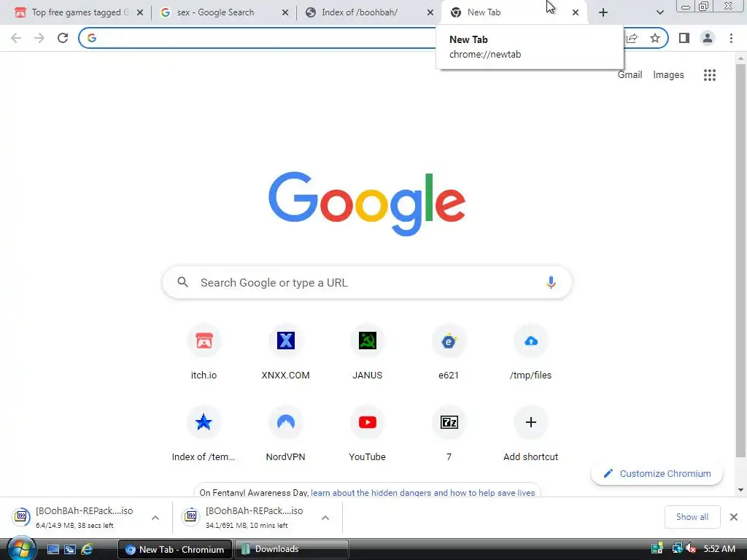This screenshot has width=747, height=560.
Task: Expand options for the 691 MB download
Action: coord(325,518)
